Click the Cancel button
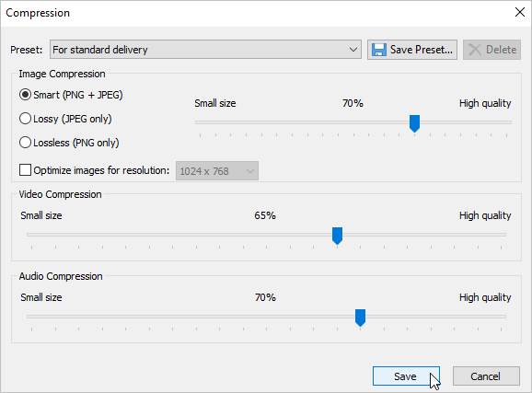The width and height of the screenshot is (532, 393). [486, 376]
